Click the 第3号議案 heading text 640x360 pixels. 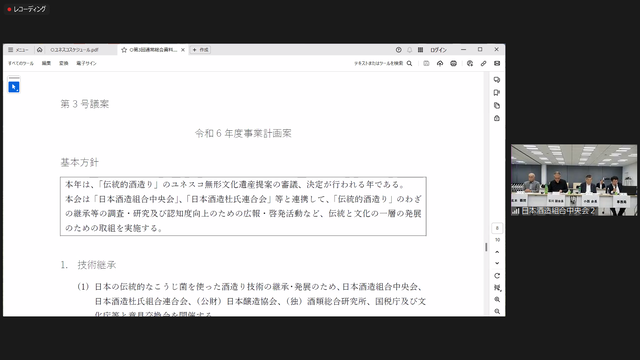(85, 104)
